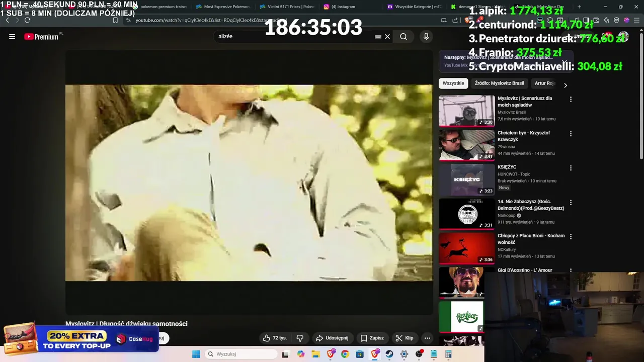Viewport: 644px width, 362px height.
Task: Click the Myslovitz Długość dźwięku samotności title
Action: point(126,324)
